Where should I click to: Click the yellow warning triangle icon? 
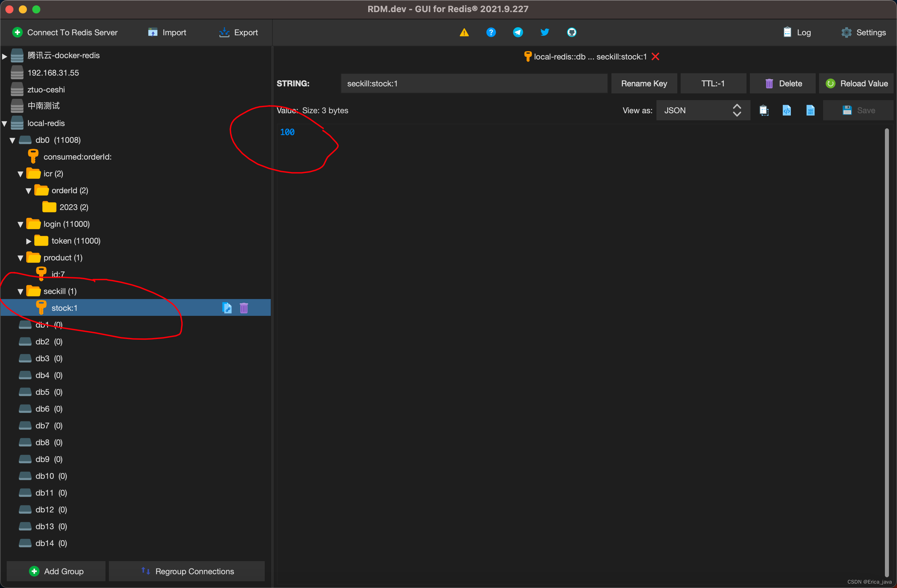(464, 32)
